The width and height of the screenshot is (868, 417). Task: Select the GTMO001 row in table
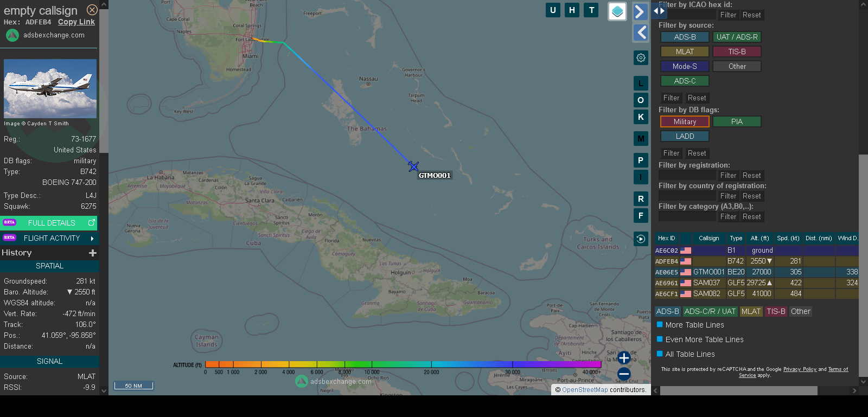point(756,272)
